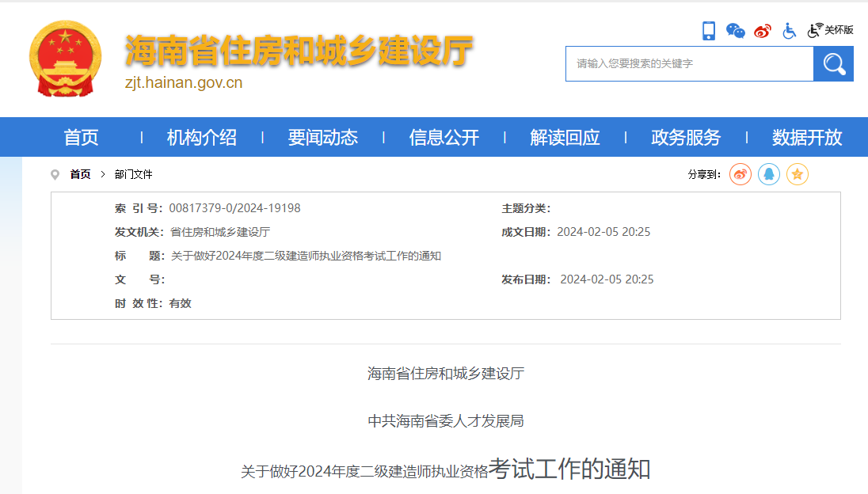Click the 部门文件 breadcrumb link

[133, 174]
